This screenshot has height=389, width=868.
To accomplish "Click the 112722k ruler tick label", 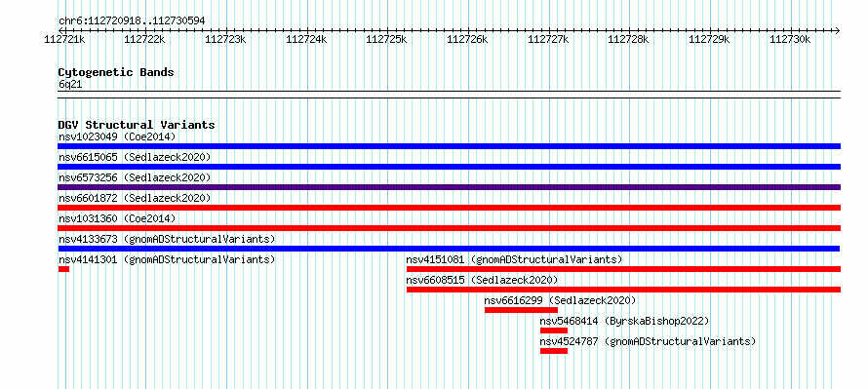I will click(x=144, y=39).
